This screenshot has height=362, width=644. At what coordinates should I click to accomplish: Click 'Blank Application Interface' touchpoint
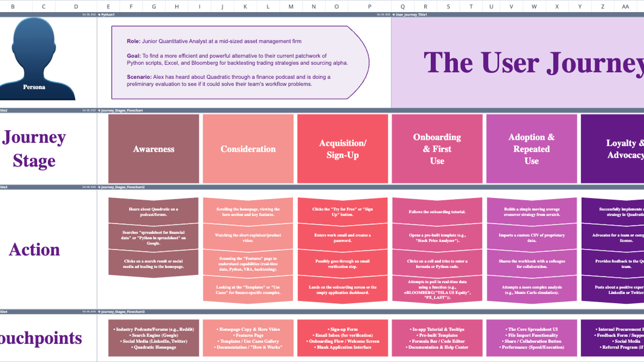point(343,347)
